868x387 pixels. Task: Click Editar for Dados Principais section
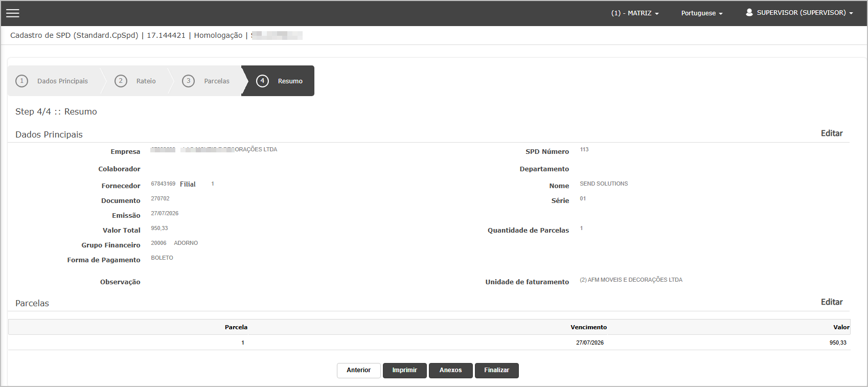coord(832,133)
